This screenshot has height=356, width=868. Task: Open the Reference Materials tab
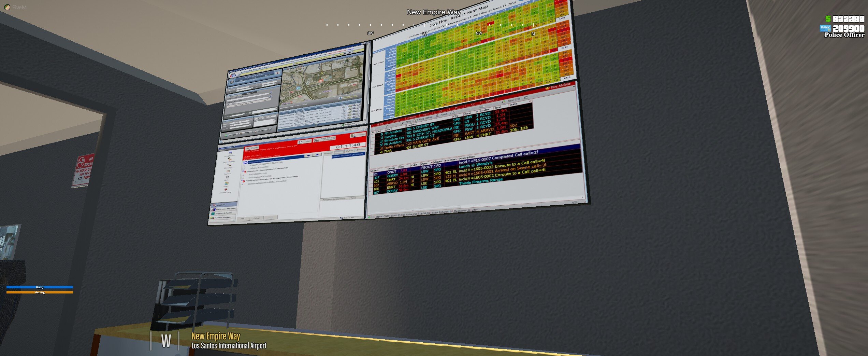point(223,209)
